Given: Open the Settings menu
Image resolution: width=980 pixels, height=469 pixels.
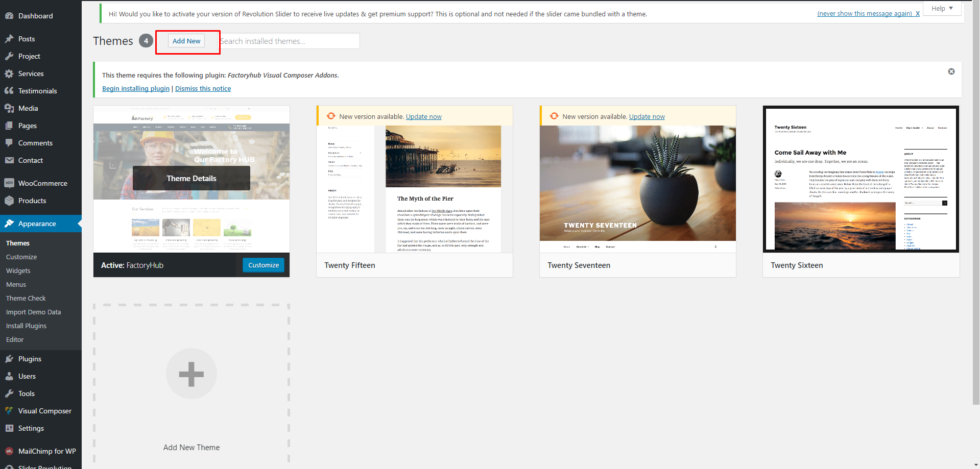Looking at the screenshot, I should click(x=41, y=428).
